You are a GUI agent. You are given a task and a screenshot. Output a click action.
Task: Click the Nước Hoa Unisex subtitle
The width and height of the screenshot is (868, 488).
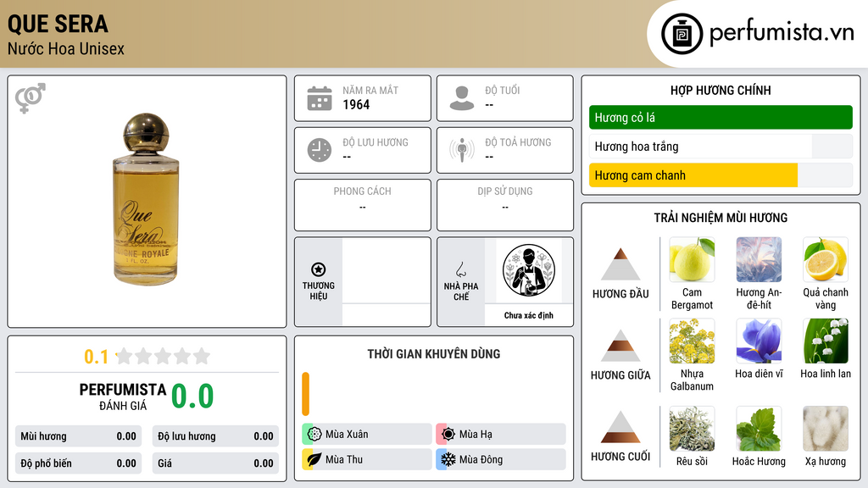click(66, 48)
